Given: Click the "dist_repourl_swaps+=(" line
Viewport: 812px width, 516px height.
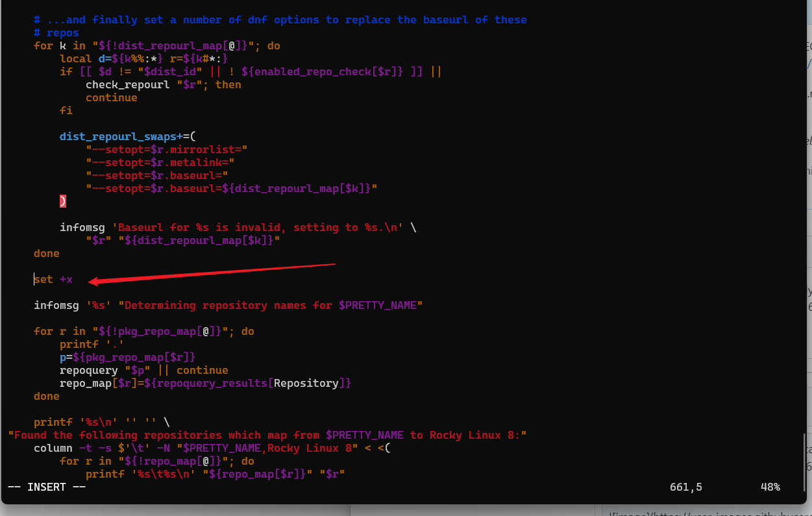Looking at the screenshot, I should [x=127, y=136].
